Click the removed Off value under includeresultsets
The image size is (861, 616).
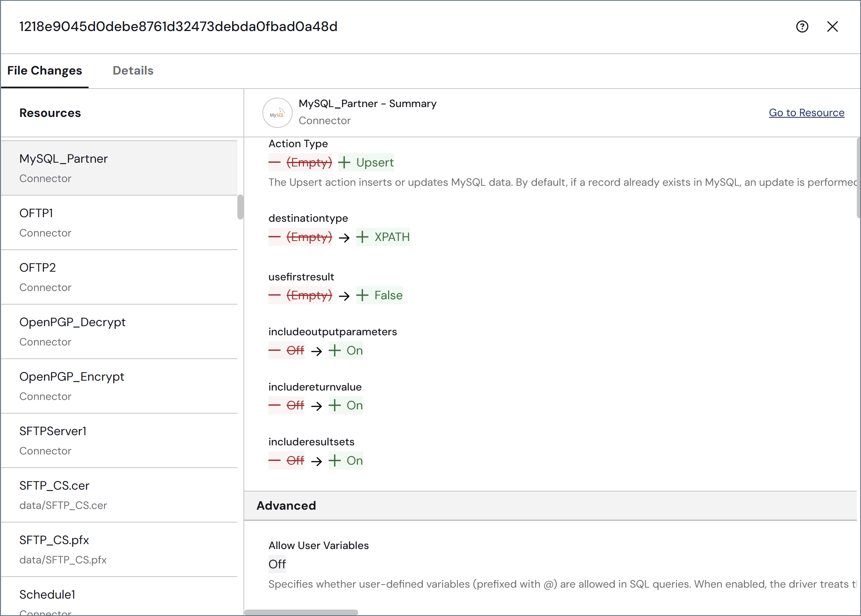pyautogui.click(x=287, y=460)
